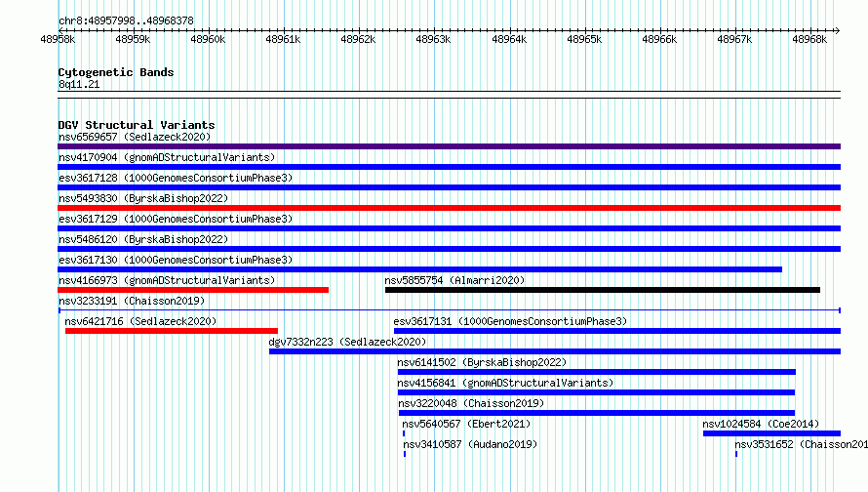This screenshot has height=492, width=868.
Task: Click nsv1024584 (Coe2014) label
Action: pyautogui.click(x=761, y=424)
